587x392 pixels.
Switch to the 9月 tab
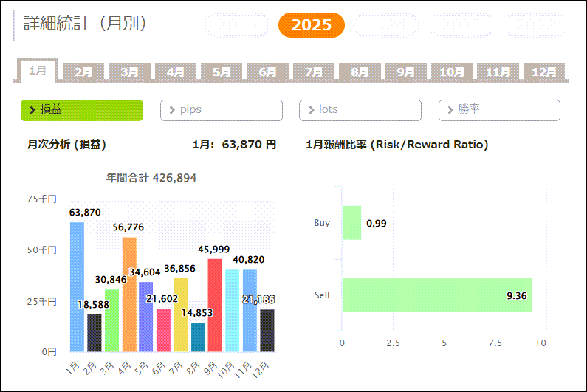(405, 72)
